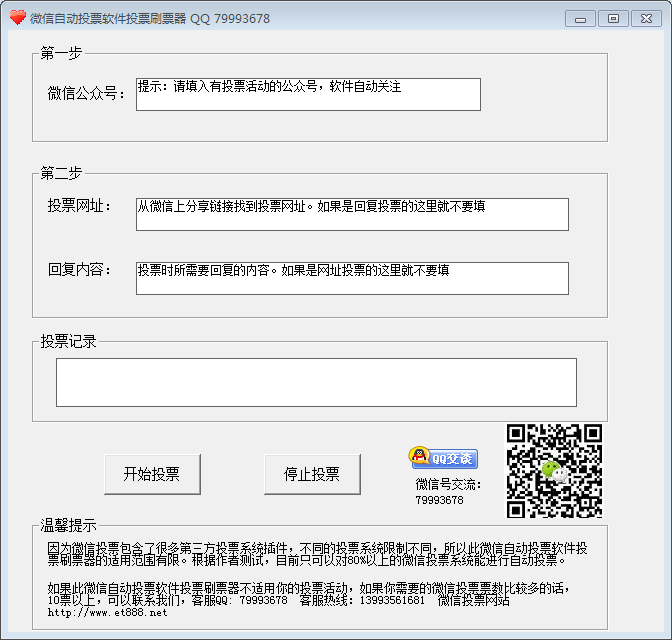
Task: Click inside the 投票记录 log box
Action: click(x=316, y=382)
